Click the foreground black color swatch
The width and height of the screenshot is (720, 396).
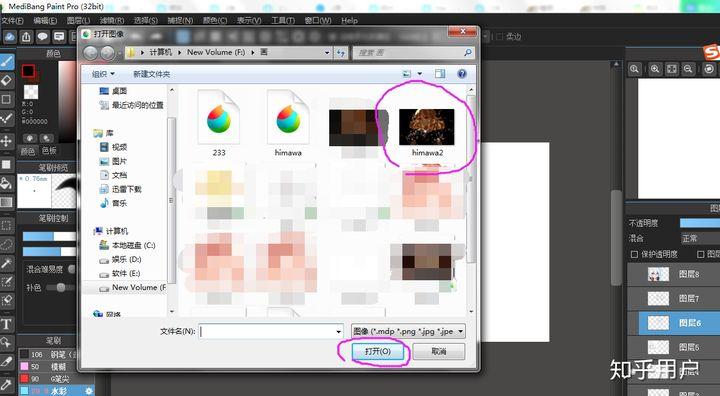tap(28, 71)
